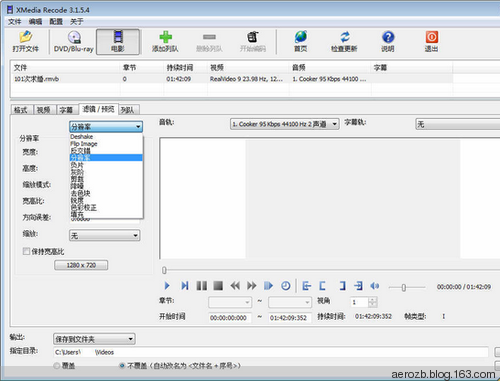Viewport: 500px width, 381px height.
Task: Select the 覆盖 overwrite radio button
Action: 57,366
